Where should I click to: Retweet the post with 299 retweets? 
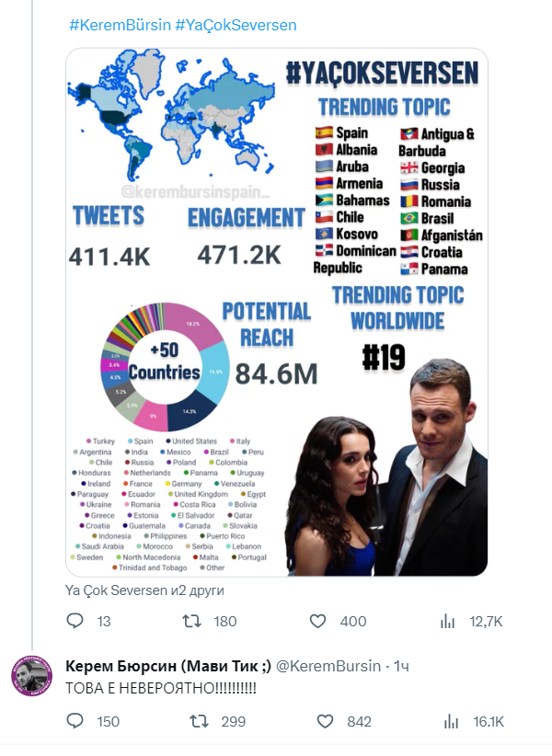pos(198,722)
